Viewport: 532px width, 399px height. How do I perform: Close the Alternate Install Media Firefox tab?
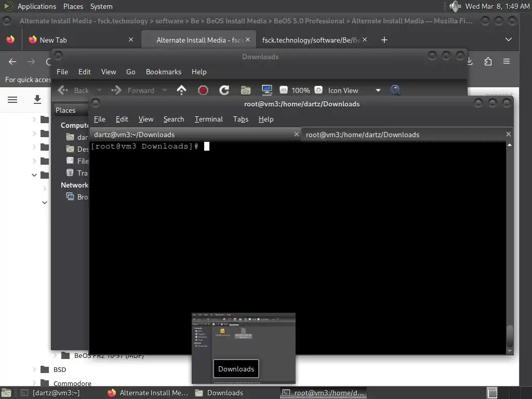pyautogui.click(x=248, y=39)
